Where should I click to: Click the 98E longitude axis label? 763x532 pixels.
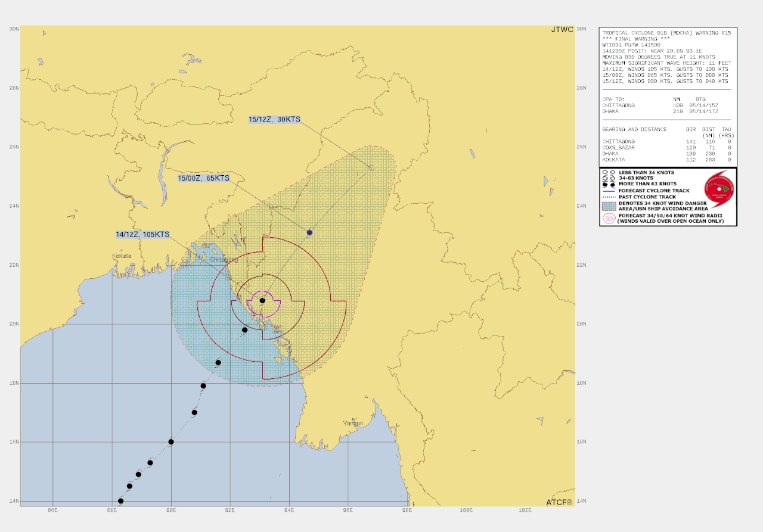407,511
